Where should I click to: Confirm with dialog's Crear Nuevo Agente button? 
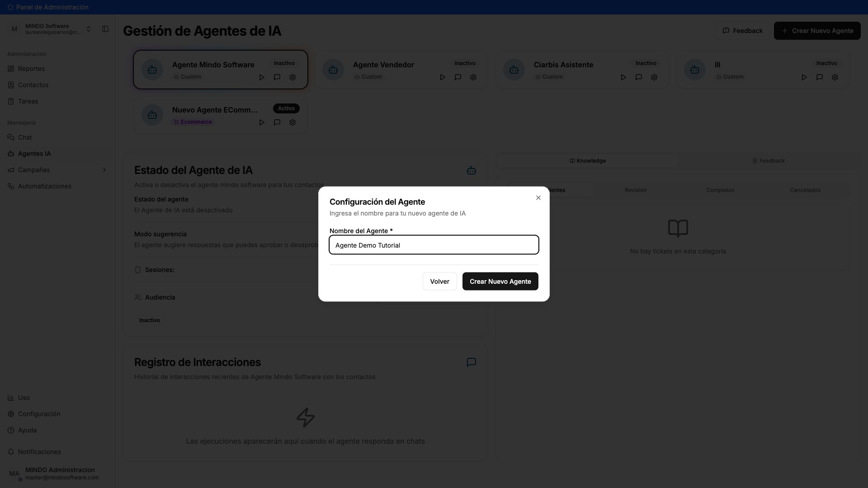click(500, 281)
